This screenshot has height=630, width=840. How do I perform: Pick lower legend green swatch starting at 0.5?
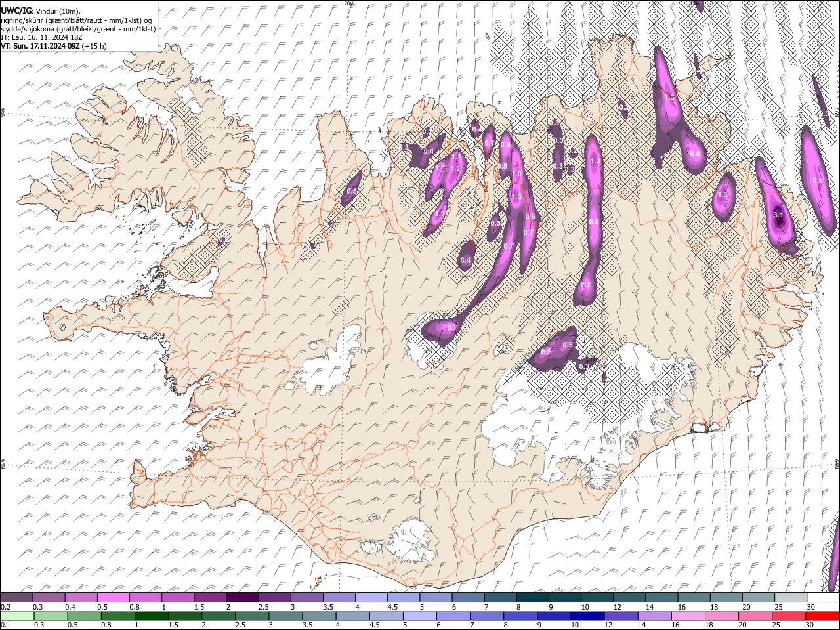[84, 616]
